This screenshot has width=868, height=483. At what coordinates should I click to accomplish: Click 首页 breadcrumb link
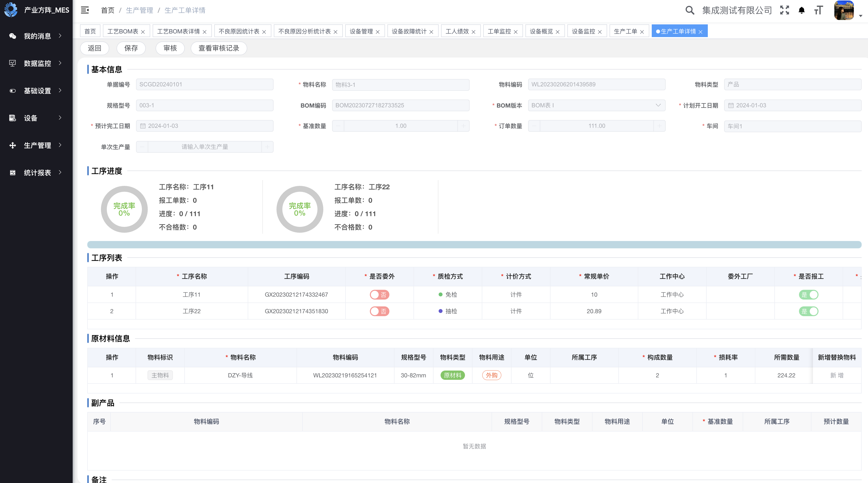click(x=108, y=10)
